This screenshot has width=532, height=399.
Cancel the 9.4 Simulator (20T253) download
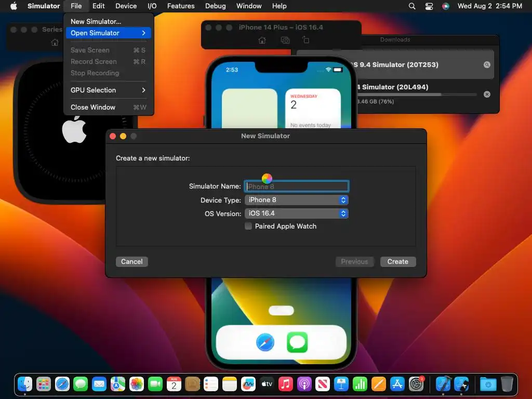487,65
